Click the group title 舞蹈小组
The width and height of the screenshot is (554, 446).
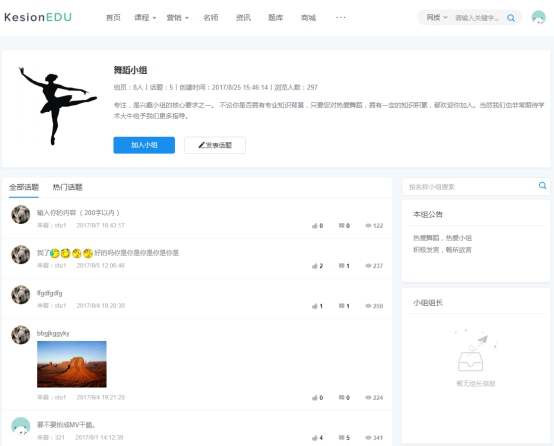tap(130, 70)
